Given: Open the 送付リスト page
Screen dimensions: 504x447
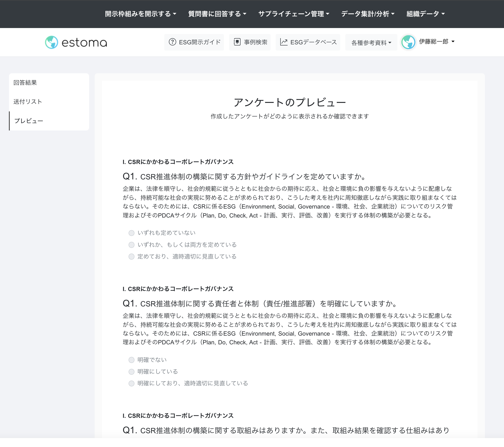Looking at the screenshot, I should (x=28, y=102).
